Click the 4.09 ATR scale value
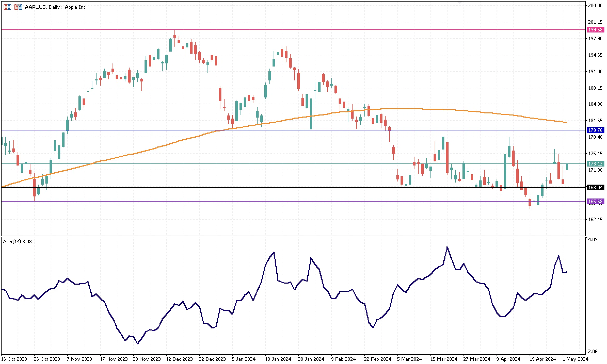Image resolution: width=607 pixels, height=364 pixels. (593, 240)
